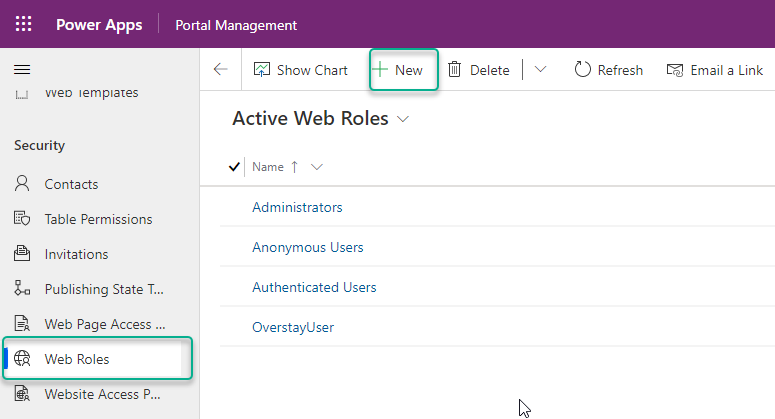
Task: Click the Table Permissions icon
Action: pos(22,218)
